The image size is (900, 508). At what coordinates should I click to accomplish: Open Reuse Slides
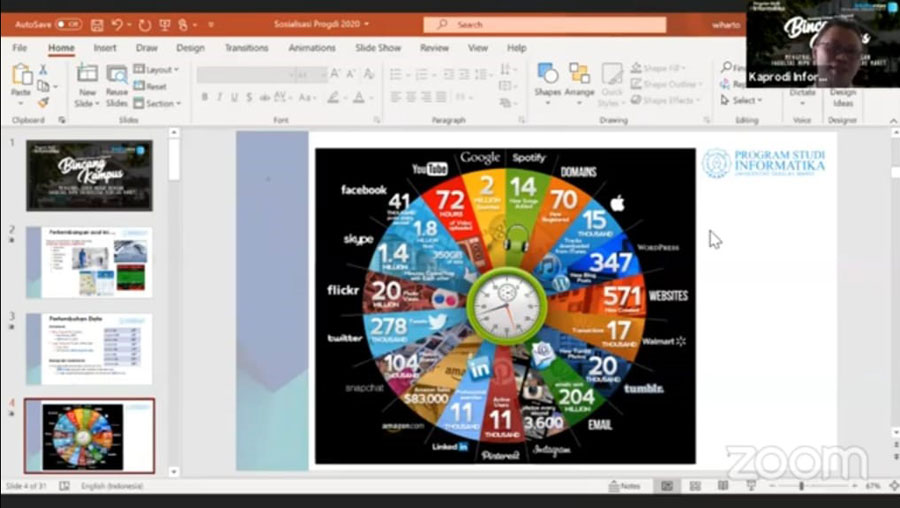click(117, 84)
